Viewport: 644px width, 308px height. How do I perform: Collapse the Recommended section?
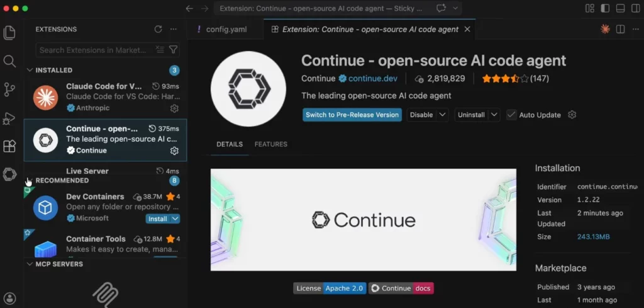click(30, 180)
